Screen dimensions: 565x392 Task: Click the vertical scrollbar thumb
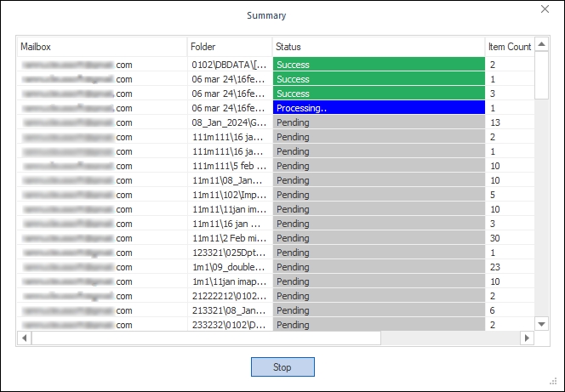[541, 75]
